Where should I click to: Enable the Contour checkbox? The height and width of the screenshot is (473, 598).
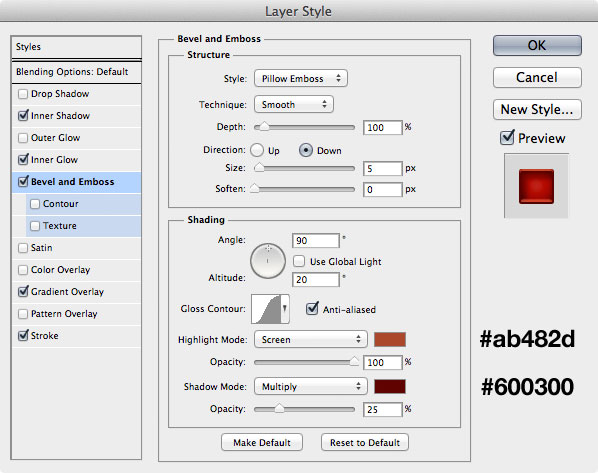point(35,204)
